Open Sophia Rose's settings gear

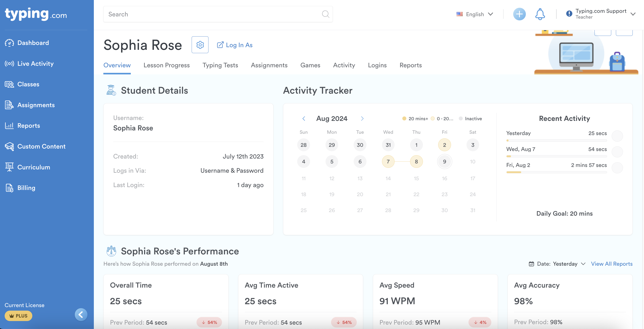tap(200, 45)
